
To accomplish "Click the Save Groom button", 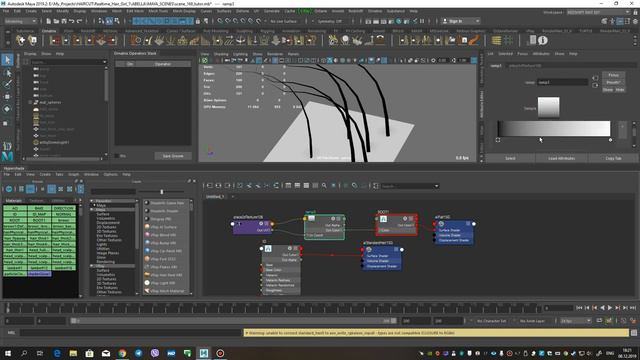I will point(173,156).
